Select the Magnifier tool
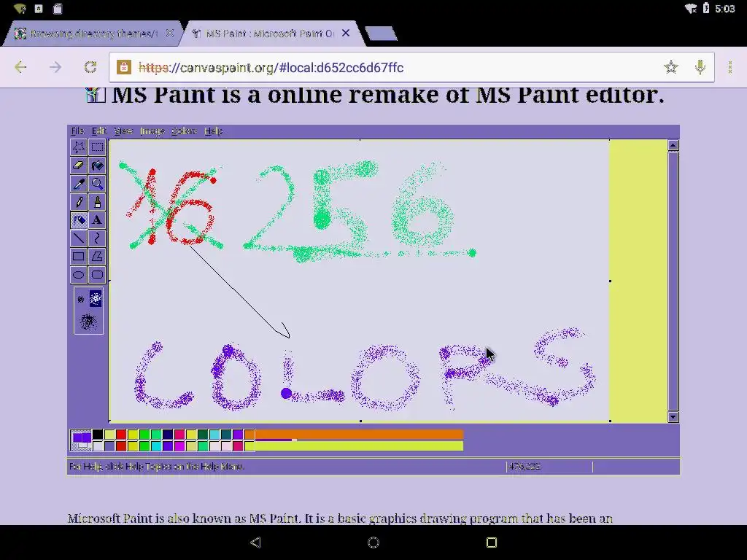 97,184
